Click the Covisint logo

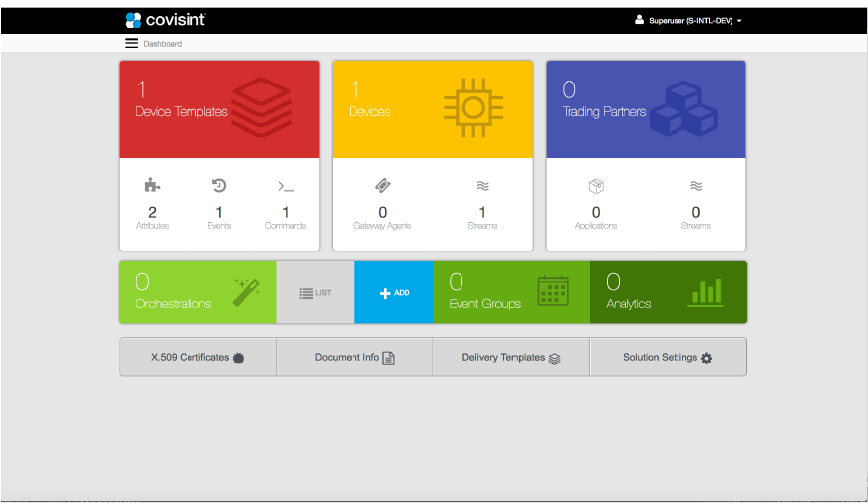[x=165, y=20]
